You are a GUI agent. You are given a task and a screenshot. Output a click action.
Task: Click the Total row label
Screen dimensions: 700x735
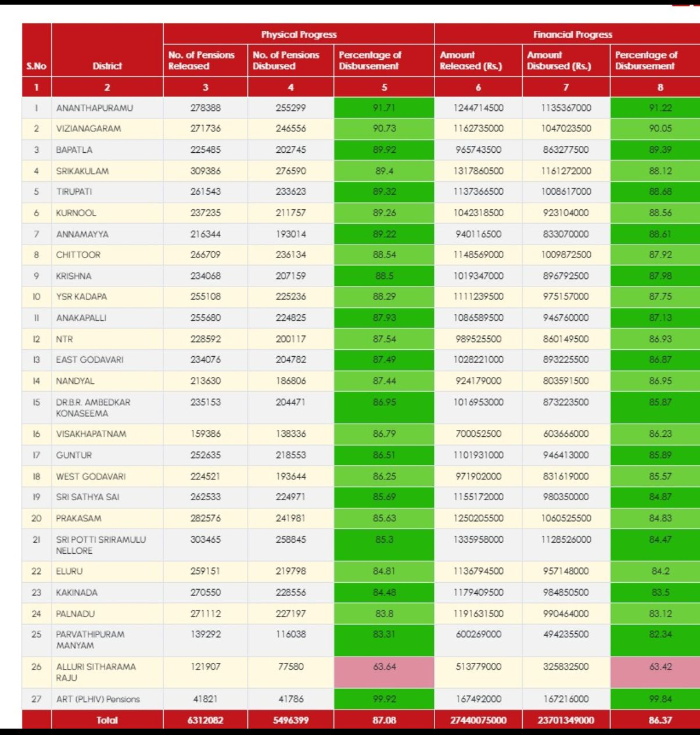pos(107,720)
